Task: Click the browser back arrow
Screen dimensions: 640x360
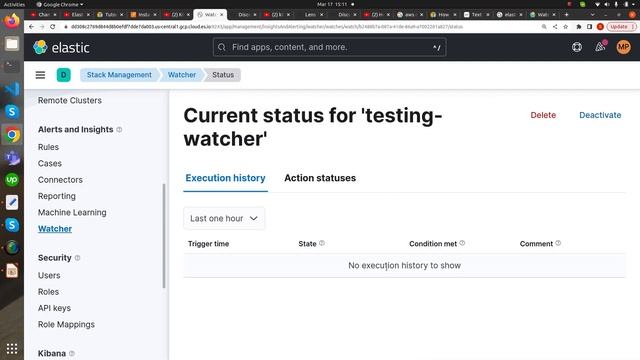Action: (31, 27)
